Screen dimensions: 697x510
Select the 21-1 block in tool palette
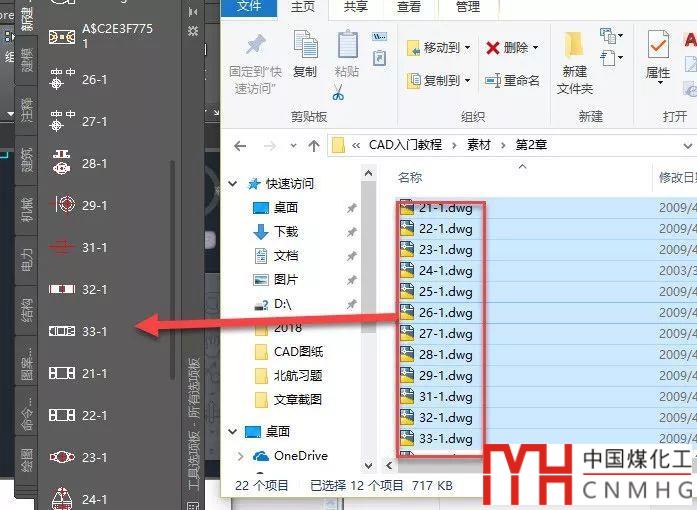pos(78,373)
